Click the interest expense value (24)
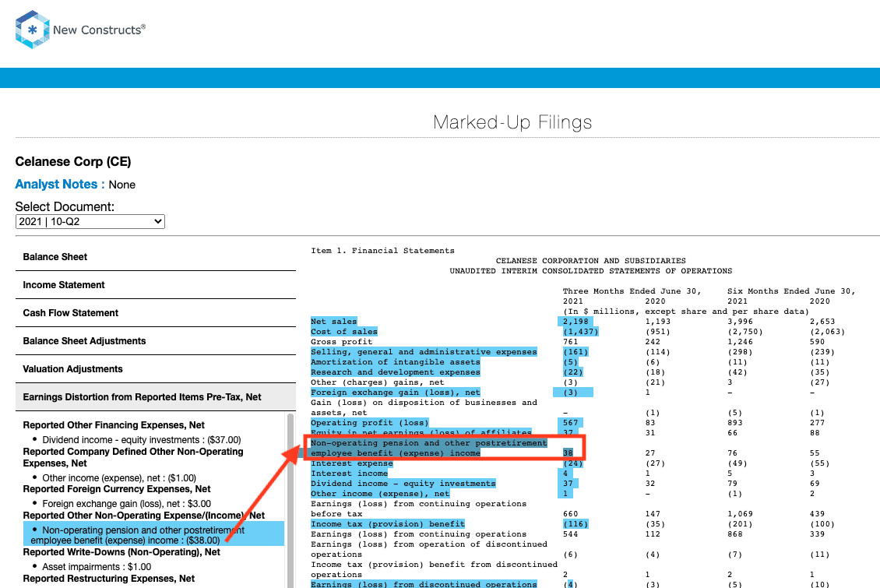This screenshot has width=880, height=588. click(573, 463)
